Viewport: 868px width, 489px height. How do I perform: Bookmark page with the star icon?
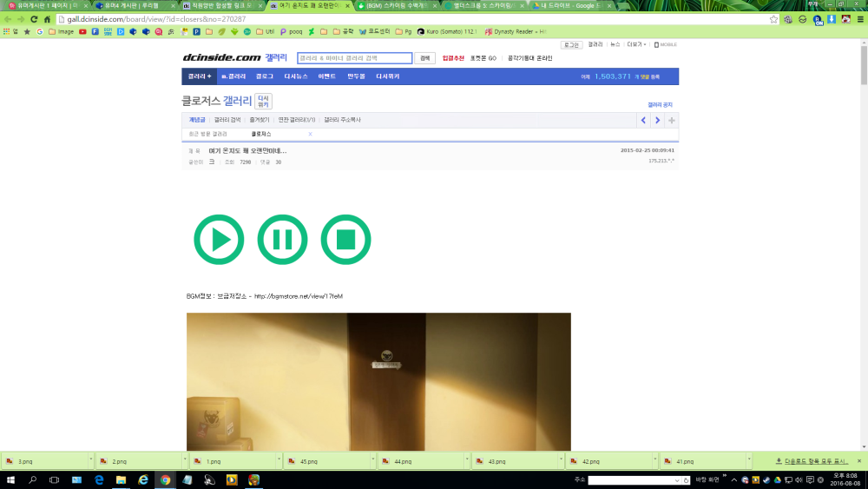click(773, 19)
